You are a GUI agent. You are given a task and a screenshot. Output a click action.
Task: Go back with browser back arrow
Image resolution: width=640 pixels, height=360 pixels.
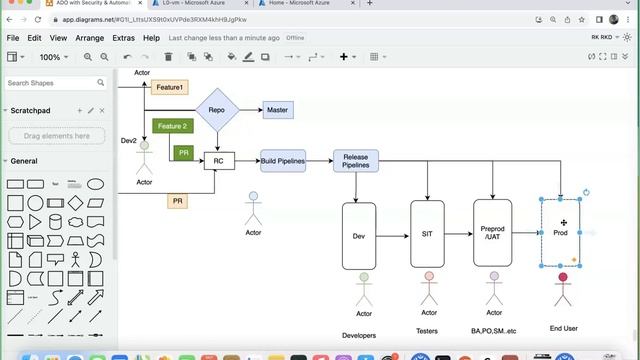point(9,20)
